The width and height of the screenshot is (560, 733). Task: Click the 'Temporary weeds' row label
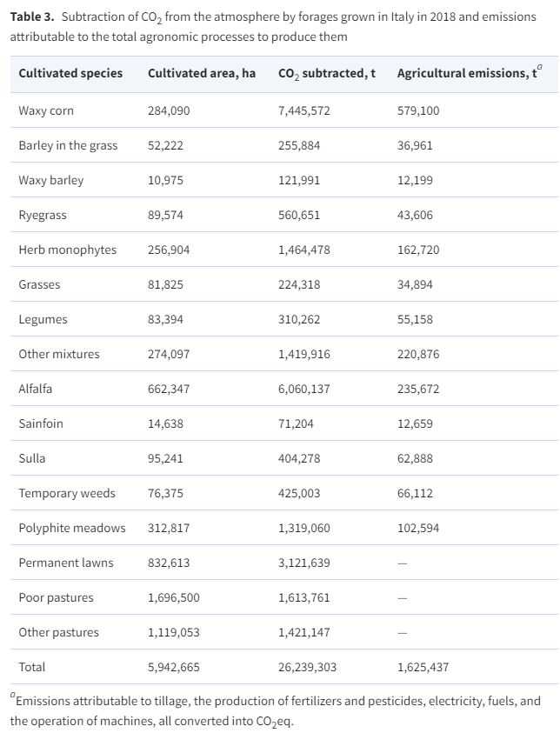[67, 493]
